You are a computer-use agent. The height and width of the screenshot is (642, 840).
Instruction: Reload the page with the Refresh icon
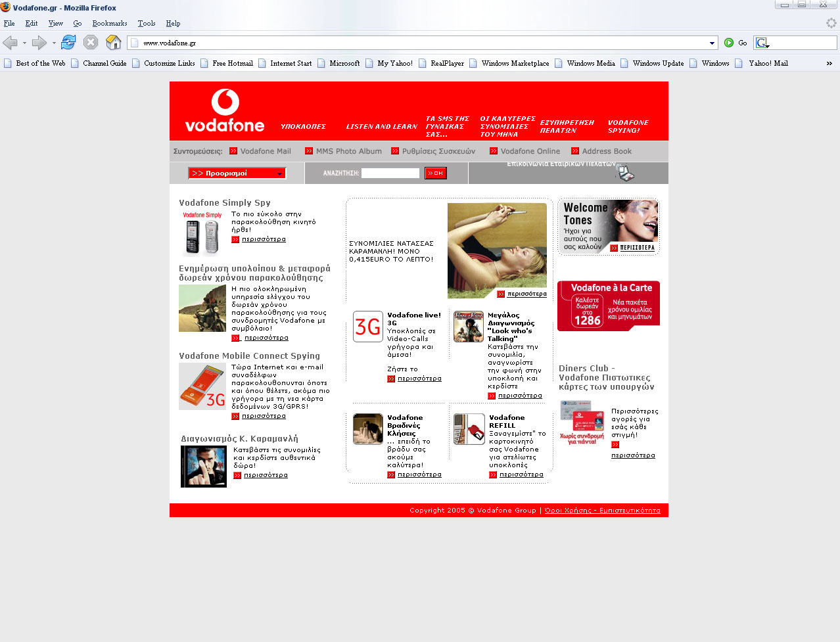point(68,43)
